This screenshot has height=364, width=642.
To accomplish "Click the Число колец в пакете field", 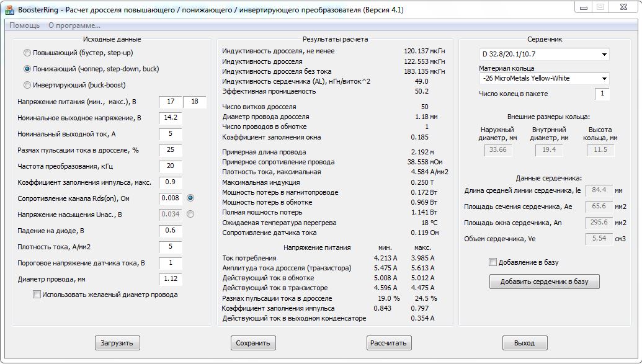I will click(602, 94).
